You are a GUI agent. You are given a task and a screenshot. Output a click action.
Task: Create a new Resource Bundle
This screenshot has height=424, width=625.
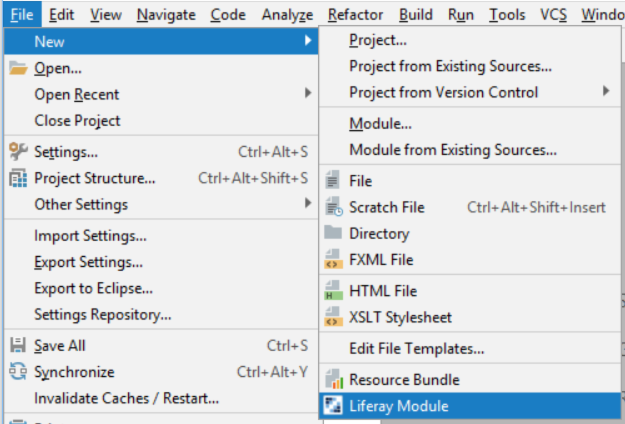(x=470, y=379)
